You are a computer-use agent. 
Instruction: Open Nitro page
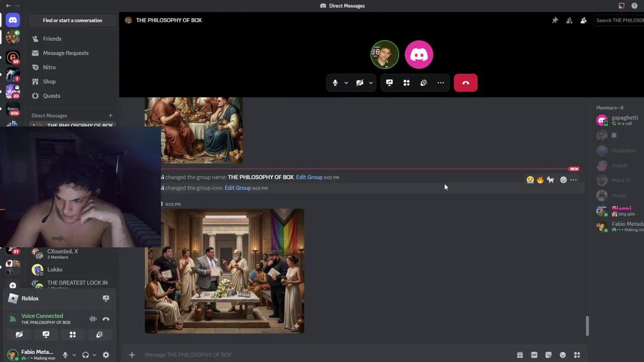pyautogui.click(x=73, y=67)
